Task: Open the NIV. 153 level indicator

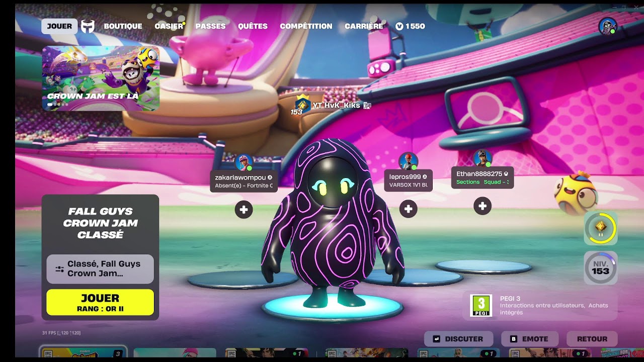Action: (600, 268)
